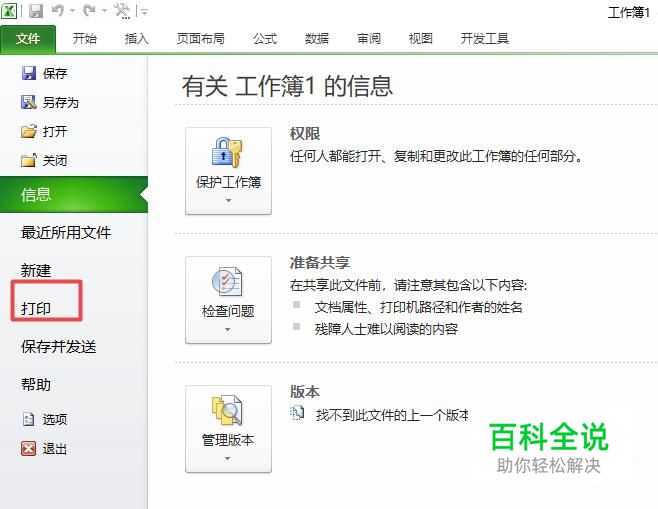Click the 打开 folder icon

click(x=29, y=131)
